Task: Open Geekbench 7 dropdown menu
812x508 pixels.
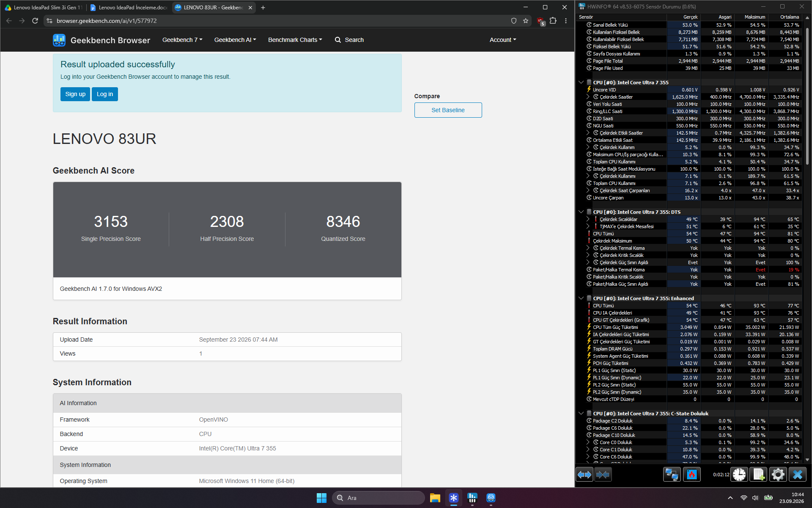Action: click(x=182, y=40)
